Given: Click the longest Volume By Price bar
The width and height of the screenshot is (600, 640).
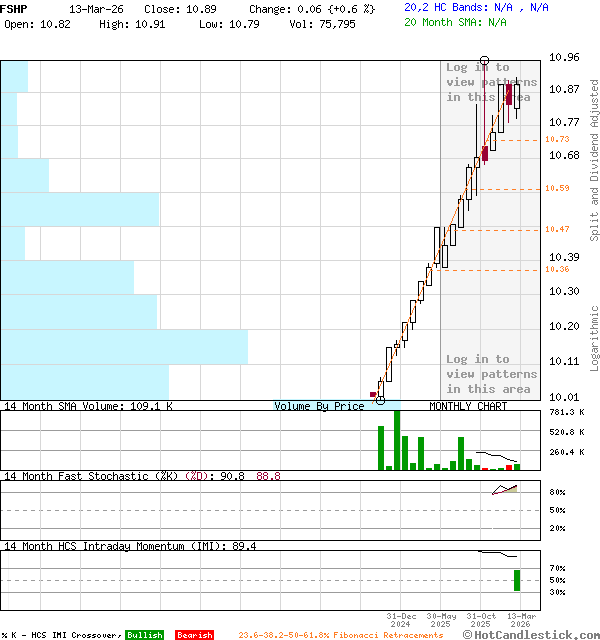Looking at the screenshot, I should [x=123, y=347].
